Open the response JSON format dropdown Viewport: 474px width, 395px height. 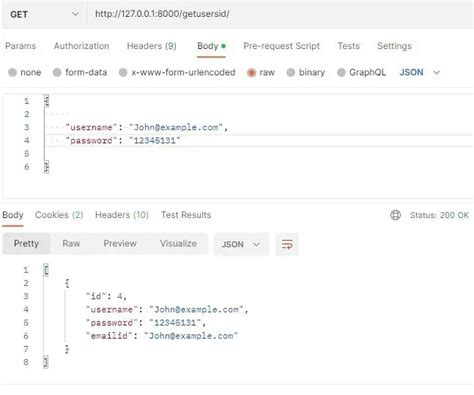[241, 244]
